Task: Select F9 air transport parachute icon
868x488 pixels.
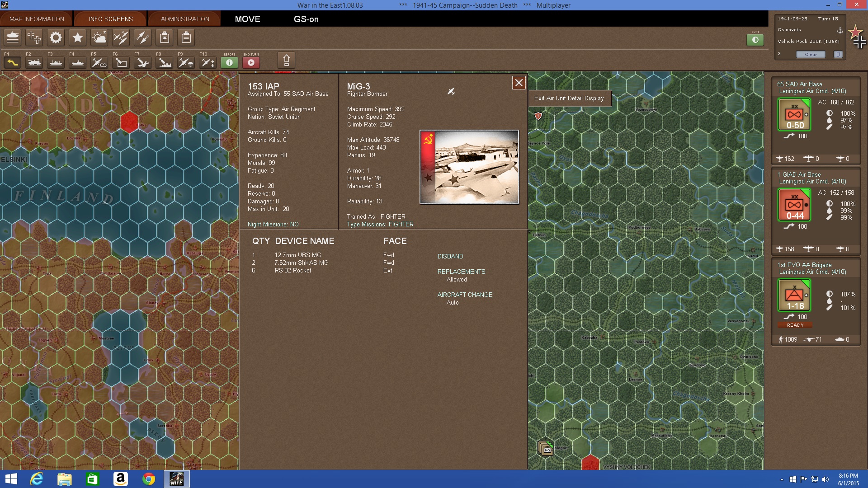Action: point(186,63)
